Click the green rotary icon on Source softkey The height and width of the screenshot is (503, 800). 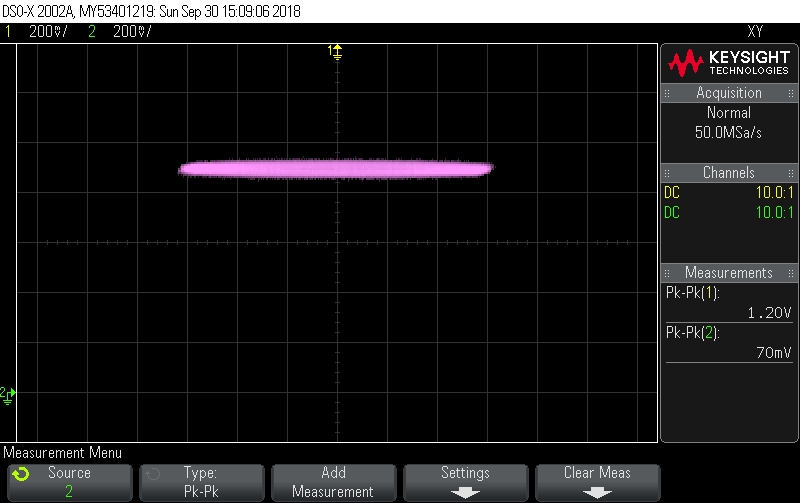[21, 474]
